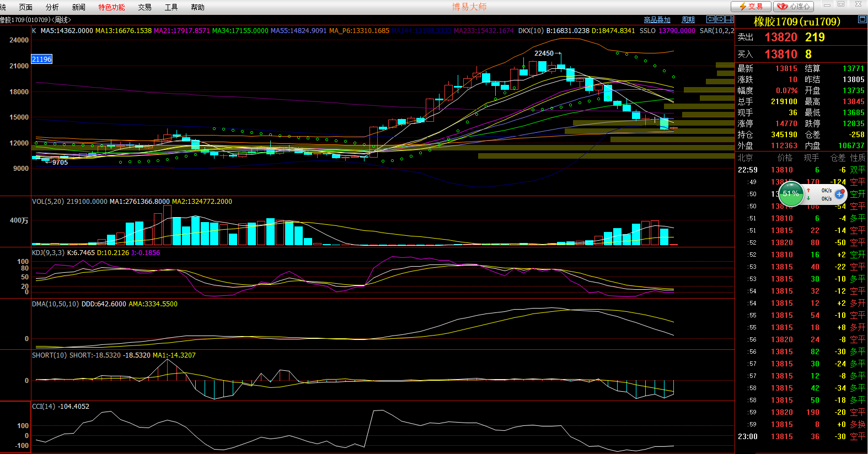
Task: Toggle the side panel layout icon
Action: point(729,19)
